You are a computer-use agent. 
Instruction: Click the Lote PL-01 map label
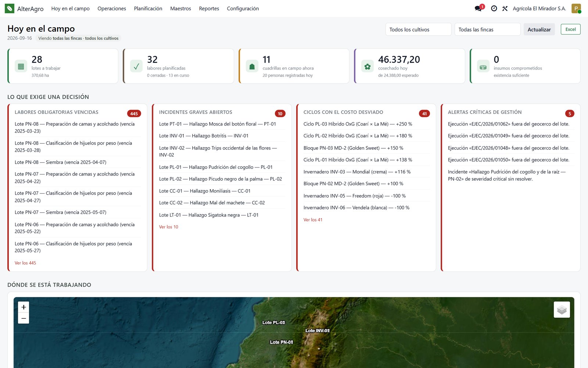coord(273,322)
